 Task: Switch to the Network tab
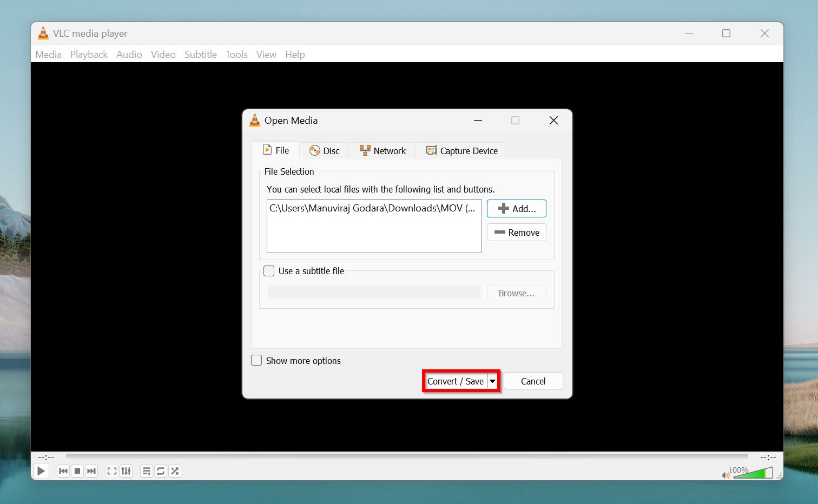382,150
